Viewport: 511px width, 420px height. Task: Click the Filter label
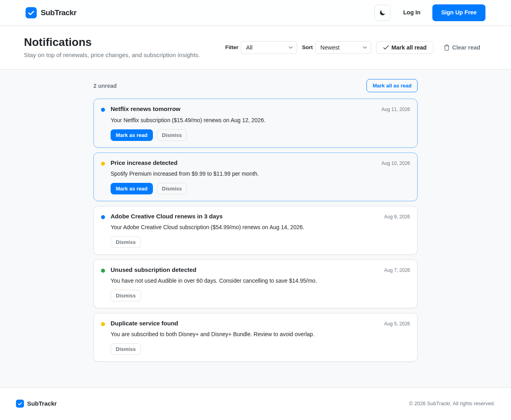pos(232,48)
